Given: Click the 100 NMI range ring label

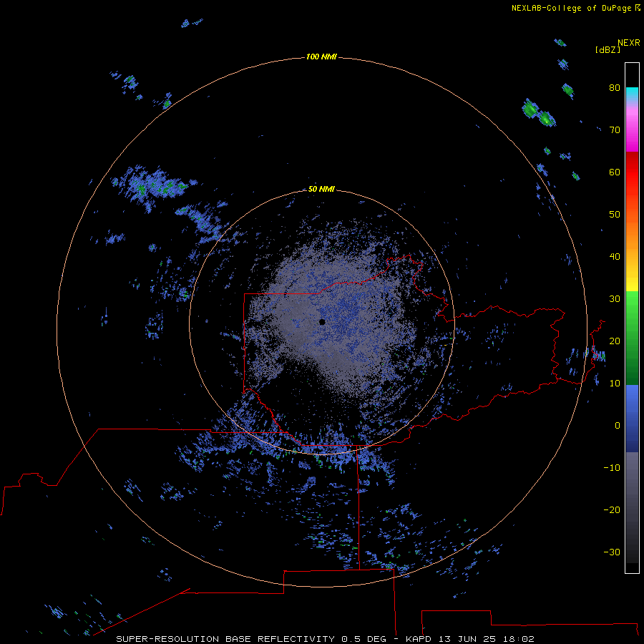Looking at the screenshot, I should click(x=321, y=57).
